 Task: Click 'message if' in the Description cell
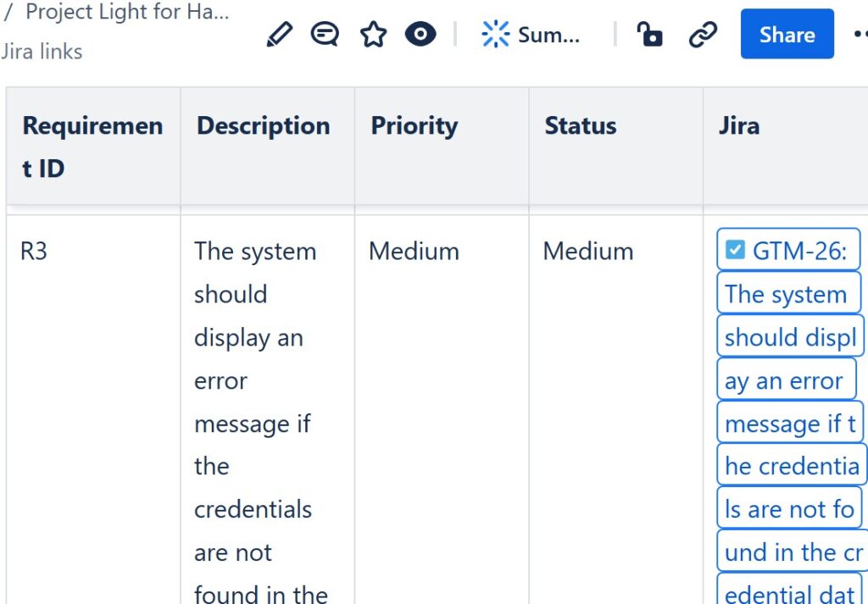coord(253,424)
